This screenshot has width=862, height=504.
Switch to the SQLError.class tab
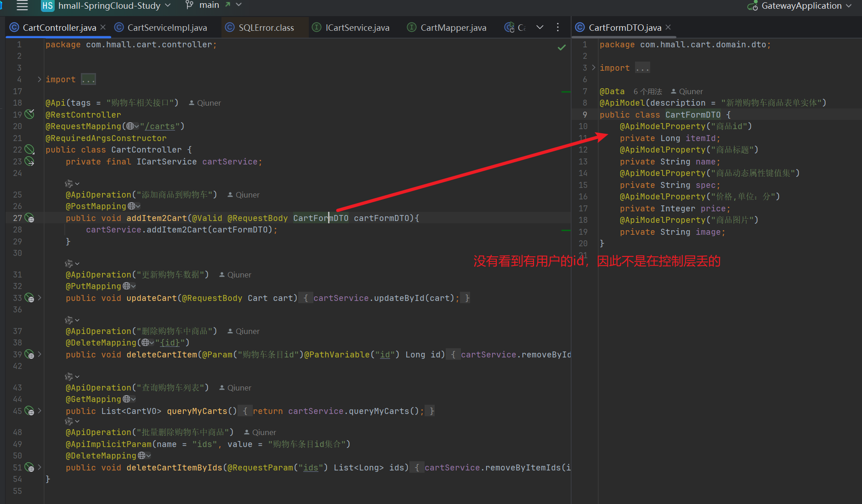(266, 28)
